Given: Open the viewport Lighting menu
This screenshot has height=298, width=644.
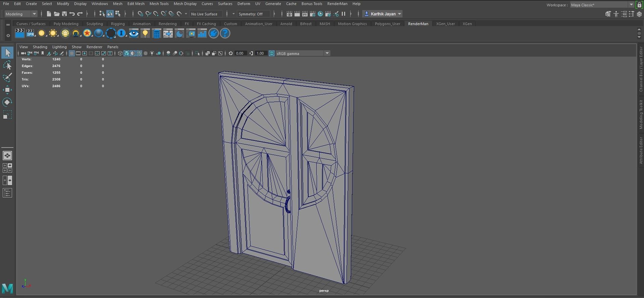Looking at the screenshot, I should pyautogui.click(x=59, y=47).
